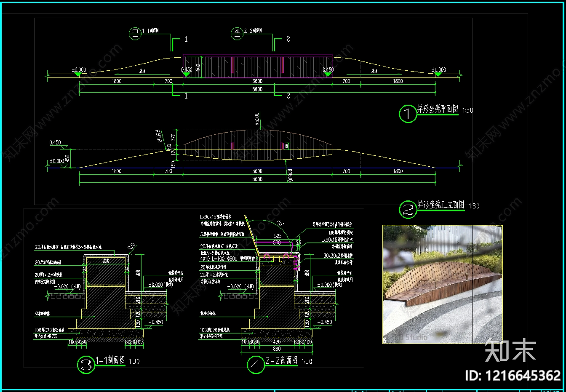Click the top 2-2剖面图 section callout circle

click(237, 33)
